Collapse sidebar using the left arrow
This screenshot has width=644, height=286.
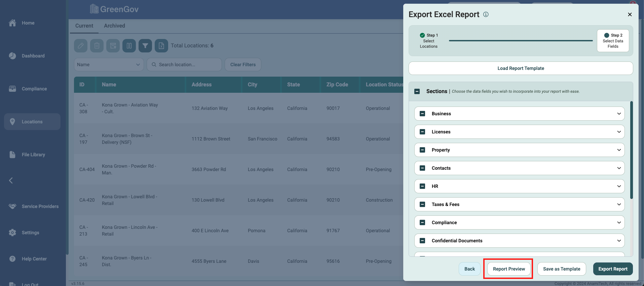click(x=11, y=180)
